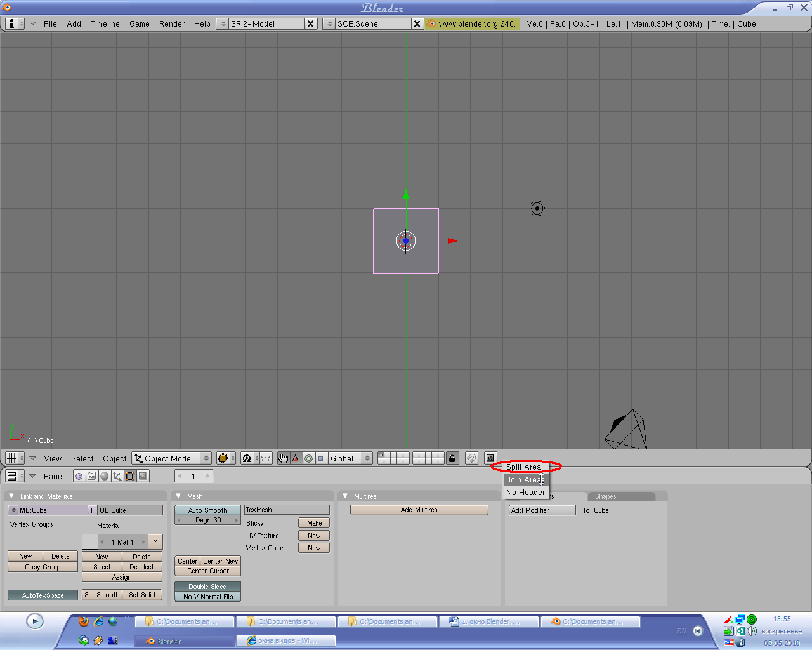This screenshot has width=812, height=650.
Task: Click the Add Multires button
Action: pyautogui.click(x=419, y=510)
